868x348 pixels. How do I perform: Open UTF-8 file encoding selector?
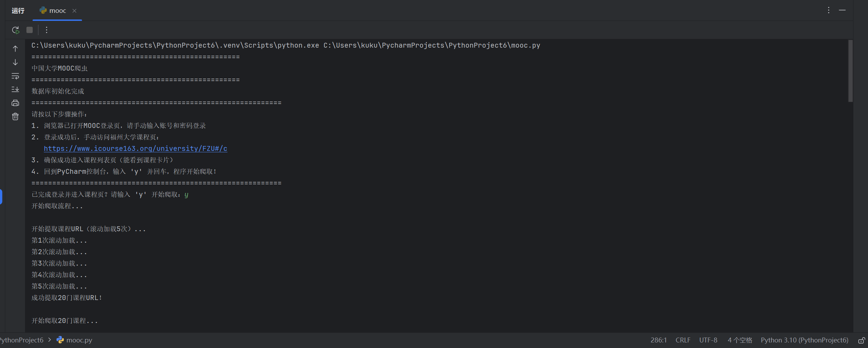[708, 340]
